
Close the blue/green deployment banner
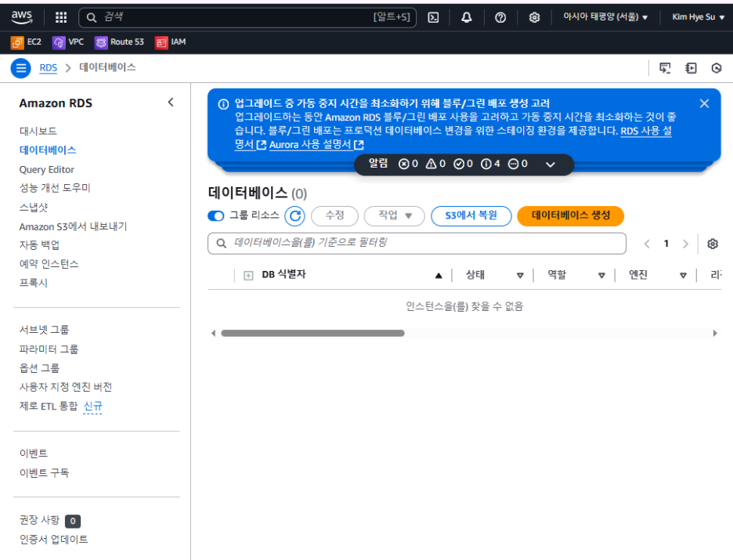click(704, 103)
